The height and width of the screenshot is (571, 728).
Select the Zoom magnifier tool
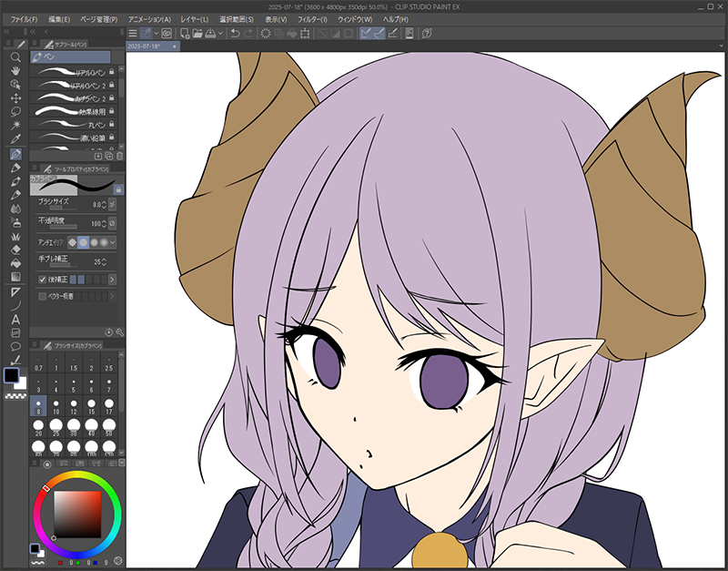click(x=15, y=57)
